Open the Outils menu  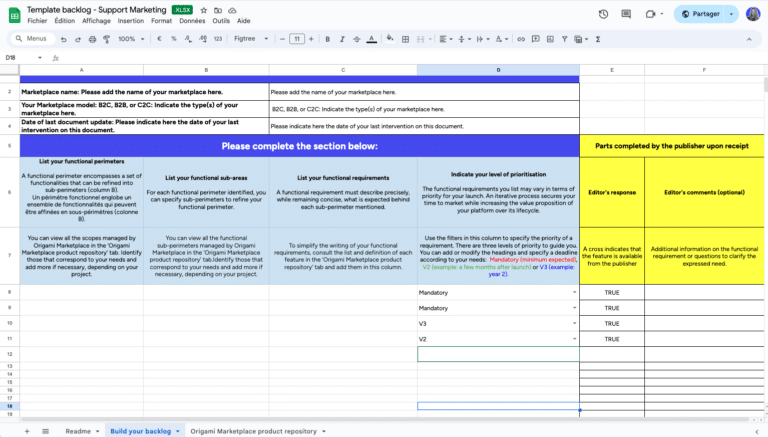221,21
